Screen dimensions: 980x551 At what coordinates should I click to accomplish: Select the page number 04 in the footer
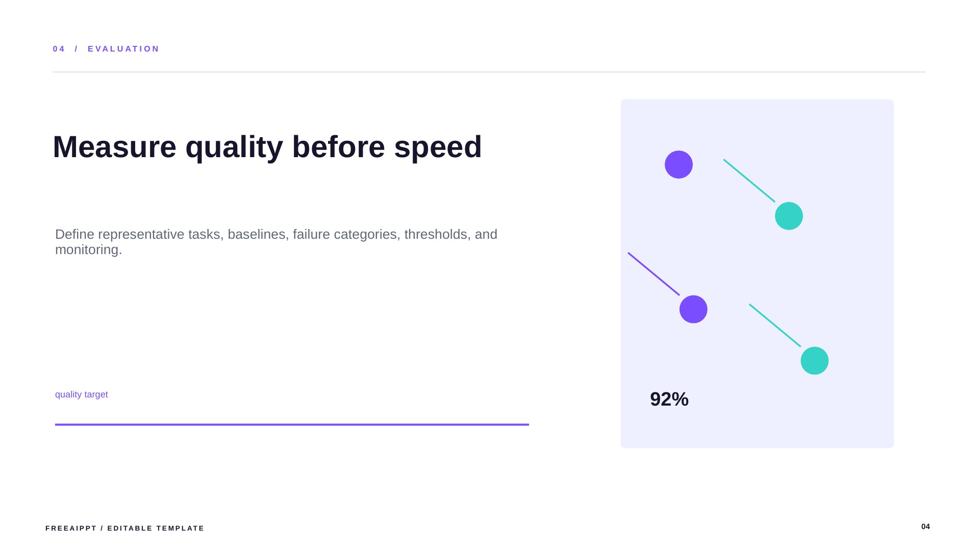click(x=925, y=527)
